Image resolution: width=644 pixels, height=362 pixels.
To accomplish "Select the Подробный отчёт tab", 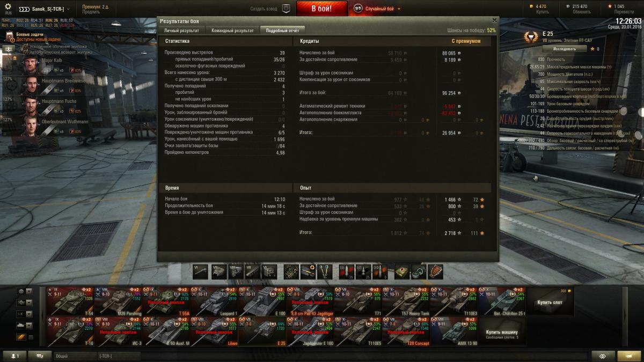I will (283, 31).
